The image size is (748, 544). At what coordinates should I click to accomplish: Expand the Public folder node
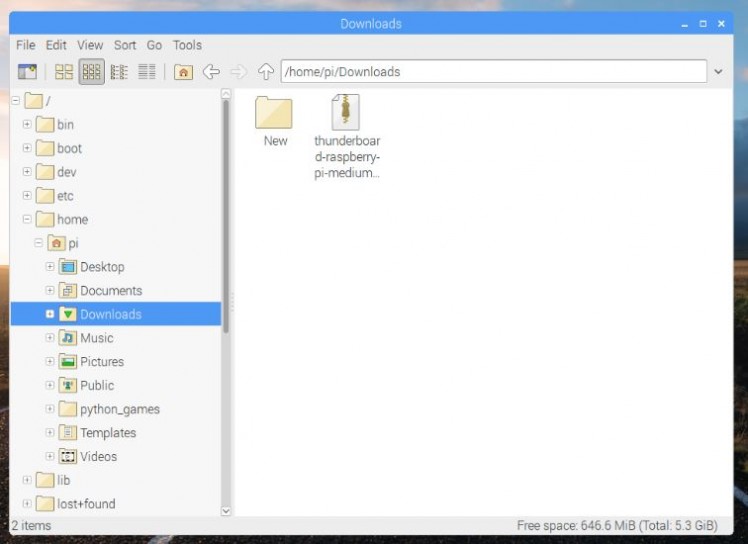[x=50, y=385]
